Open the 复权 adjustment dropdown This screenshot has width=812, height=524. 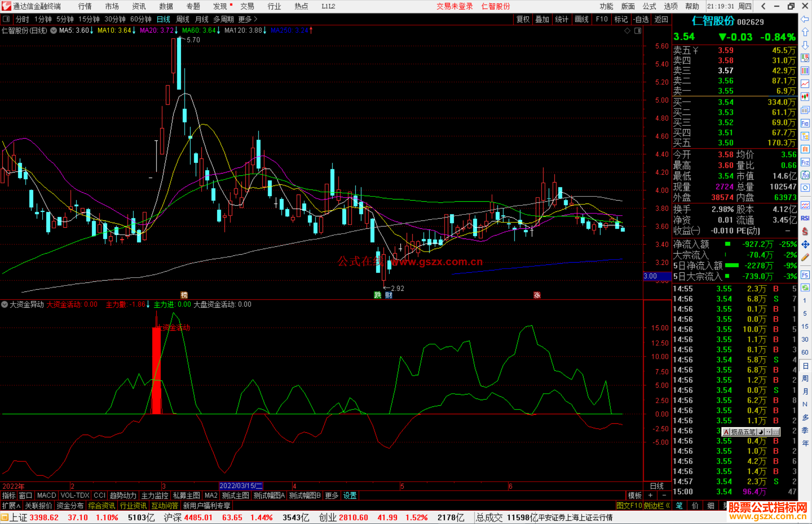pos(523,19)
